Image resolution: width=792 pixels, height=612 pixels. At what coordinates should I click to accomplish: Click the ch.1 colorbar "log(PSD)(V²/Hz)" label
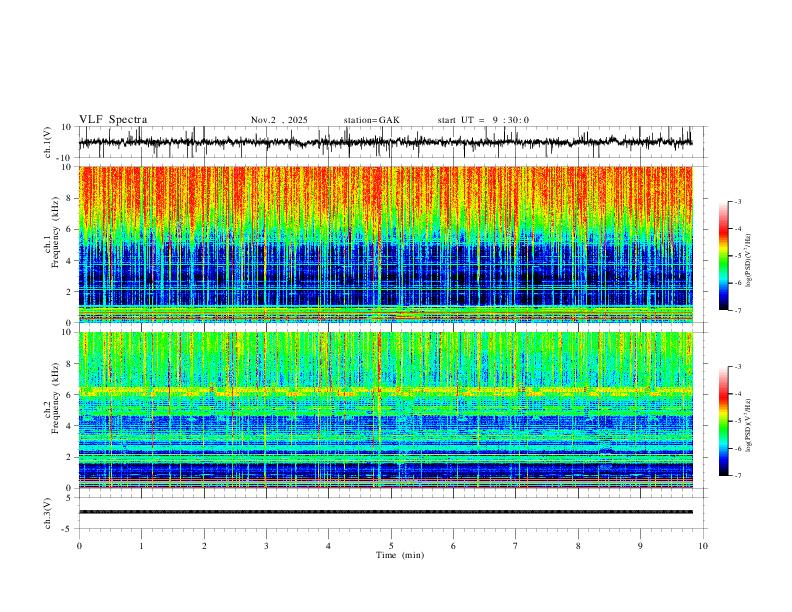coord(749,261)
